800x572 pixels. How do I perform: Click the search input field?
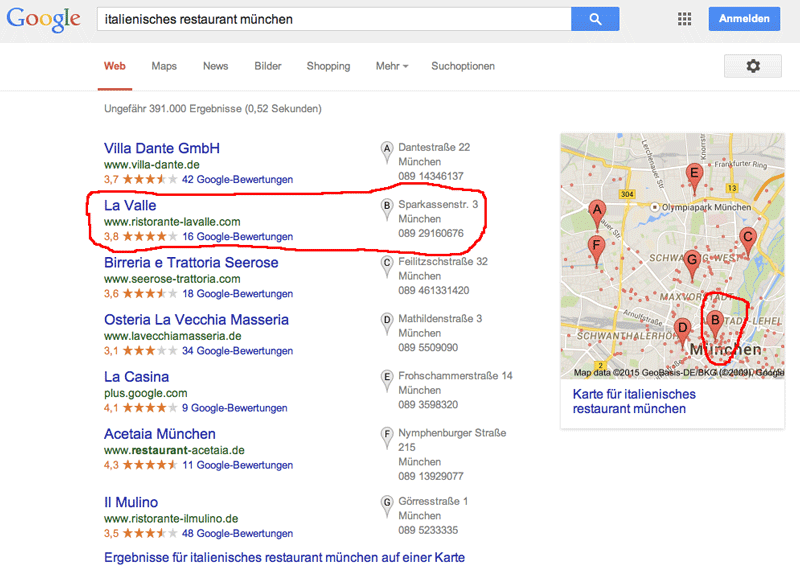[334, 19]
